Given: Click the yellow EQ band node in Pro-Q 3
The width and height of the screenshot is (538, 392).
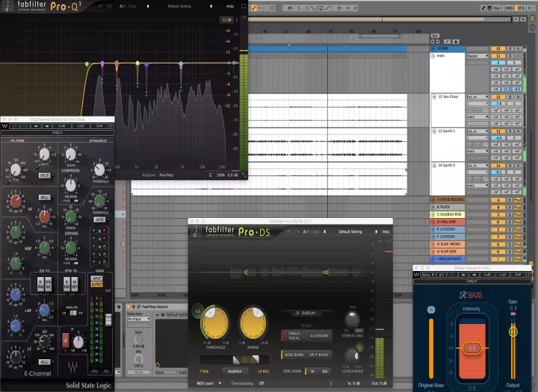Looking at the screenshot, I should 137,63.
